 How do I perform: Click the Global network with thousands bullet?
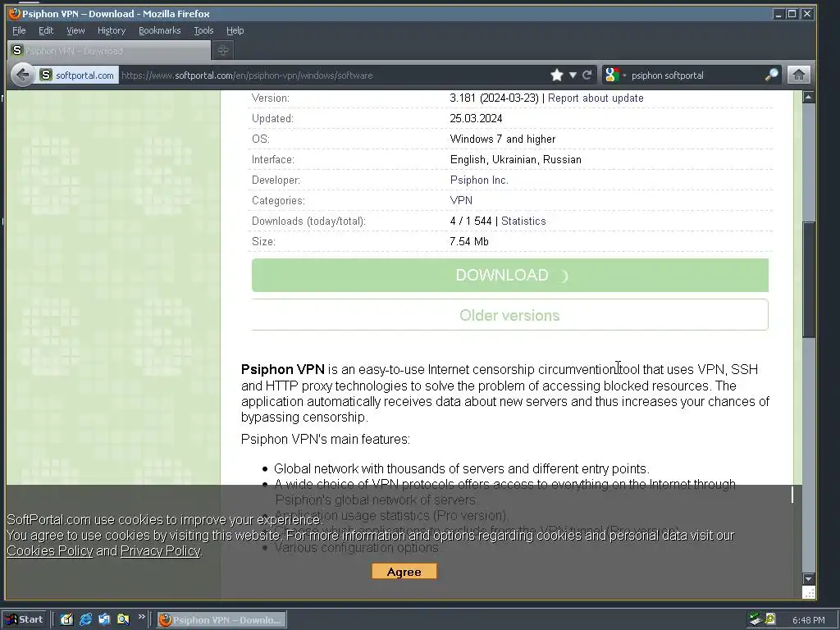pyautogui.click(x=461, y=468)
